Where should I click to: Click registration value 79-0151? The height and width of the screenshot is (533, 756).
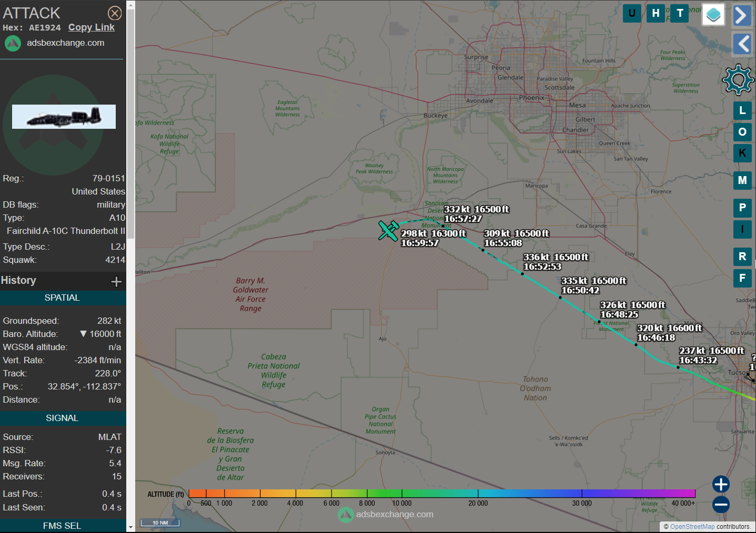coord(109,179)
